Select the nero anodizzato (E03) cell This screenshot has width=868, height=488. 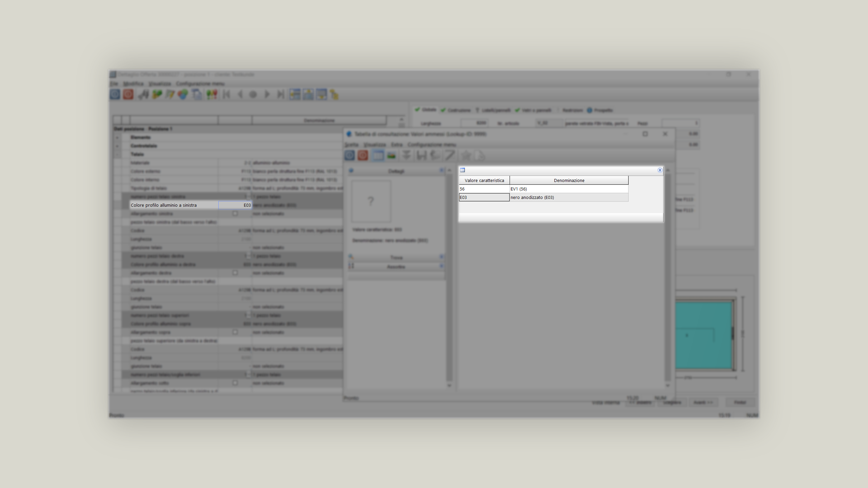pyautogui.click(x=569, y=197)
